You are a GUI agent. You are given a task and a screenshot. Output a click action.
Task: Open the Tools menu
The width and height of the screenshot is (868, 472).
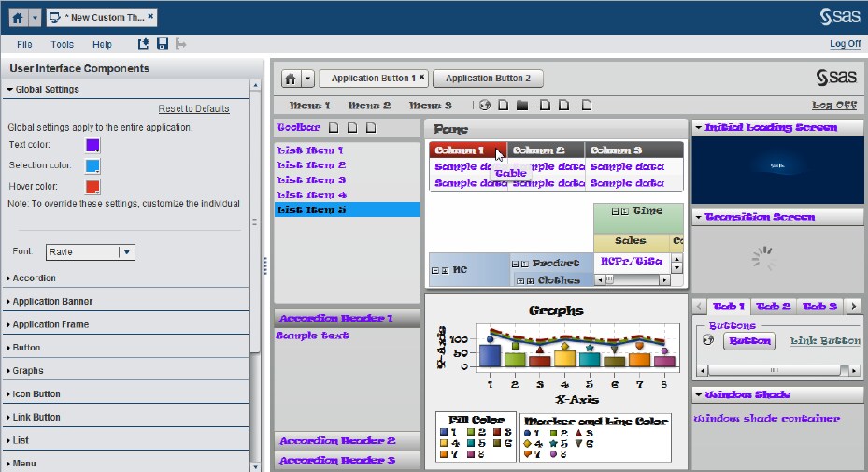[x=63, y=44]
